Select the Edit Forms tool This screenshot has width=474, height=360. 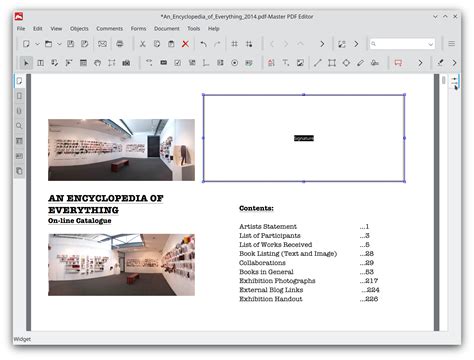(54, 63)
